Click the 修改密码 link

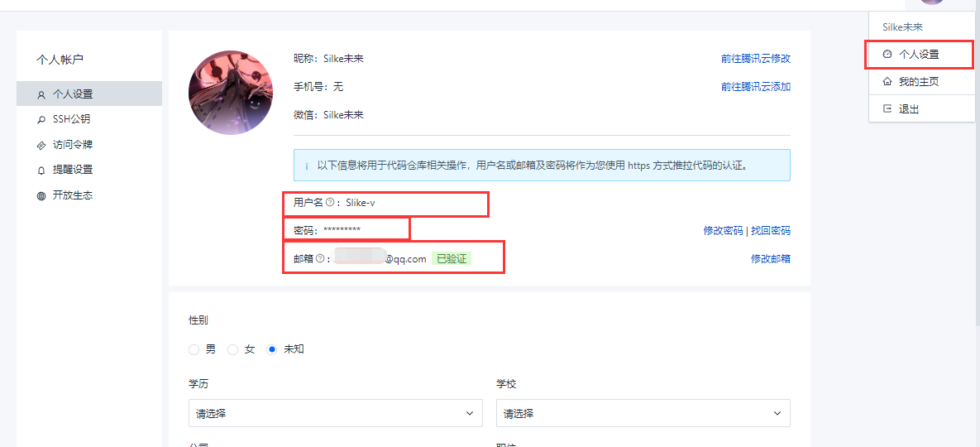pos(723,231)
